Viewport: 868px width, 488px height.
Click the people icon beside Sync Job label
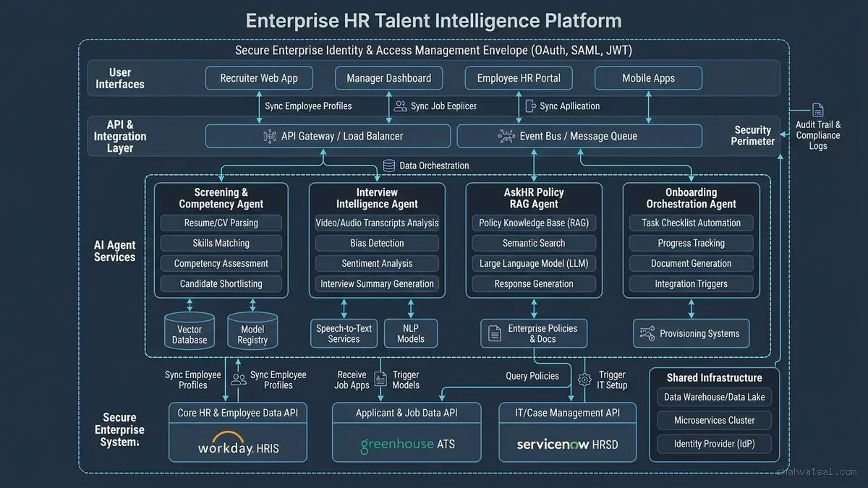pyautogui.click(x=400, y=106)
